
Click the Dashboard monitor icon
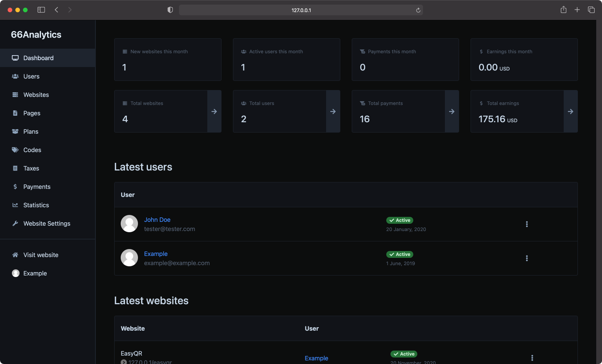pyautogui.click(x=15, y=58)
